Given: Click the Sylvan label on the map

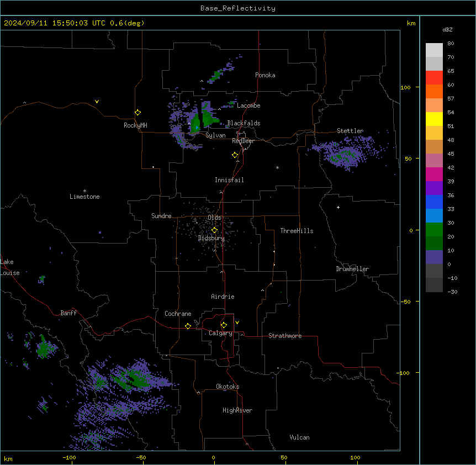Looking at the screenshot, I should pos(215,135).
